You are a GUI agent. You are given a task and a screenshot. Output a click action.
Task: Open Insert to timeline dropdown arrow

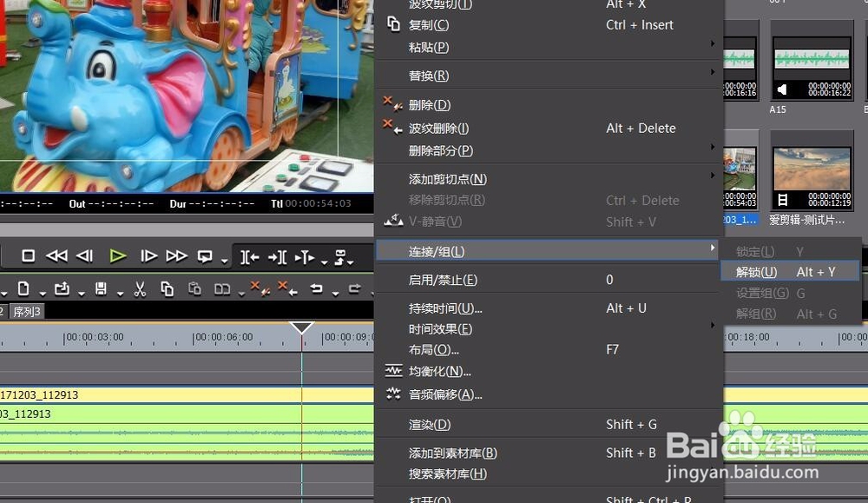(x=325, y=261)
